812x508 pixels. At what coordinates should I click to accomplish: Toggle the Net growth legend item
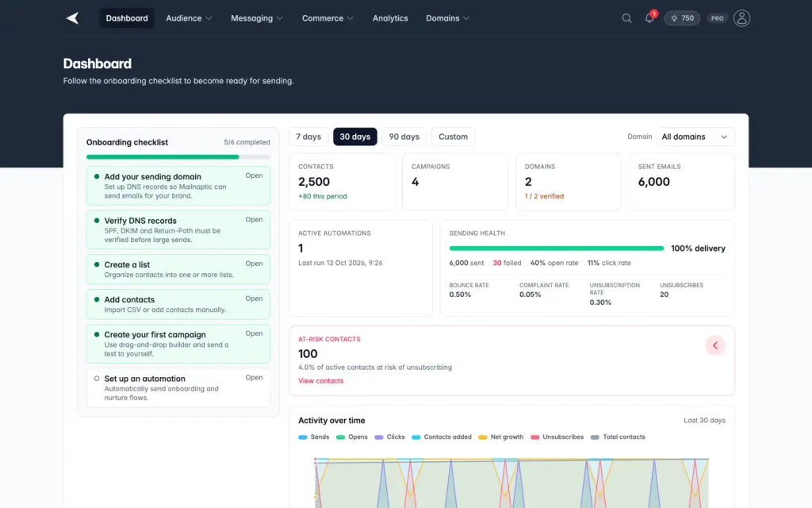[x=501, y=437]
